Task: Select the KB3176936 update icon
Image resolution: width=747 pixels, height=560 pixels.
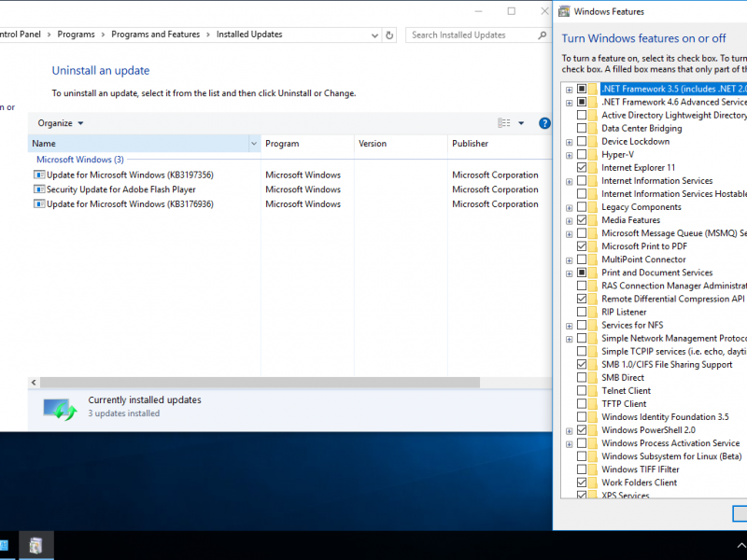Action: (x=39, y=204)
